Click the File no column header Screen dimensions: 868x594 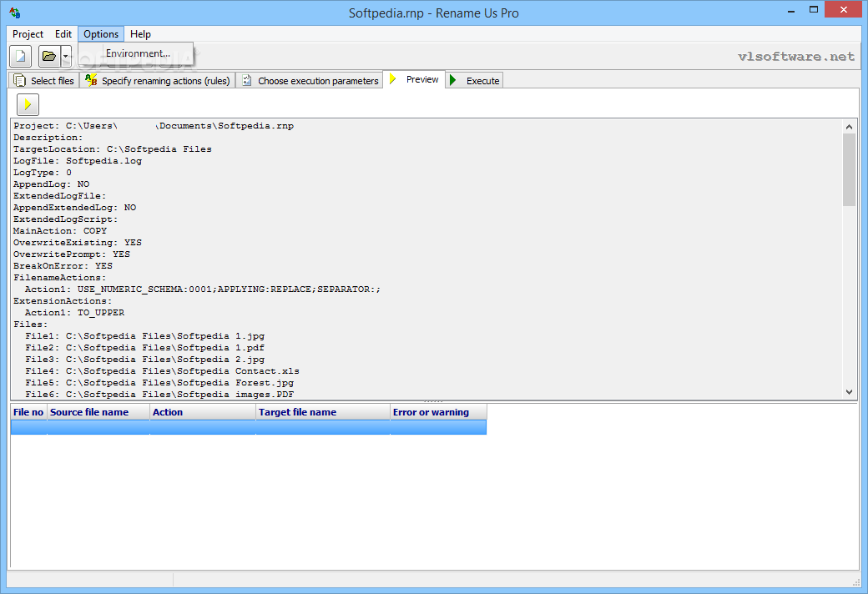point(28,412)
